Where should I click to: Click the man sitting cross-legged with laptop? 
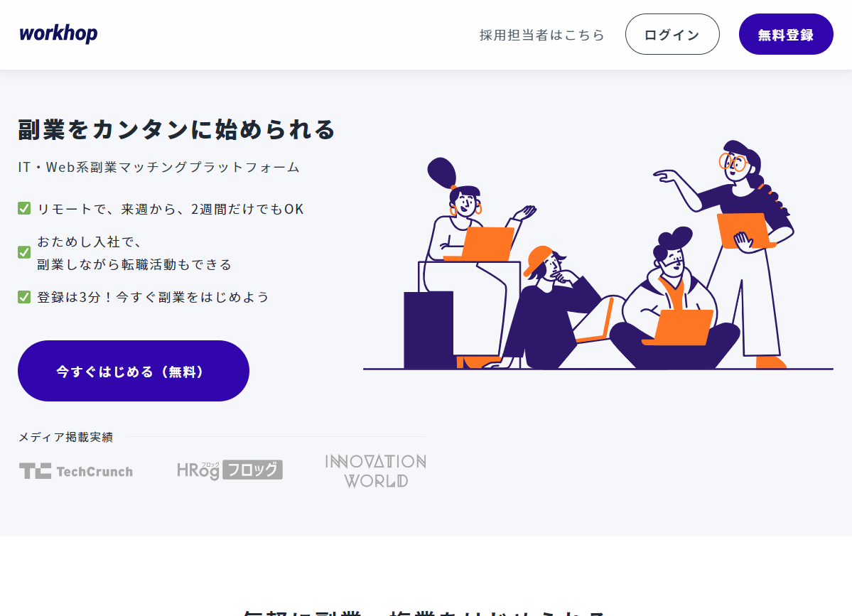click(x=674, y=299)
